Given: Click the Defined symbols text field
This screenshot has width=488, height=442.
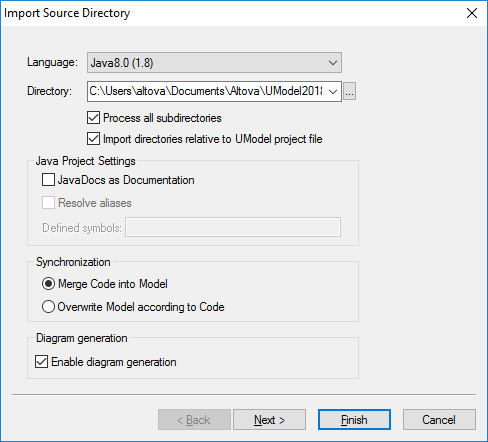Looking at the screenshot, I should 233,227.
